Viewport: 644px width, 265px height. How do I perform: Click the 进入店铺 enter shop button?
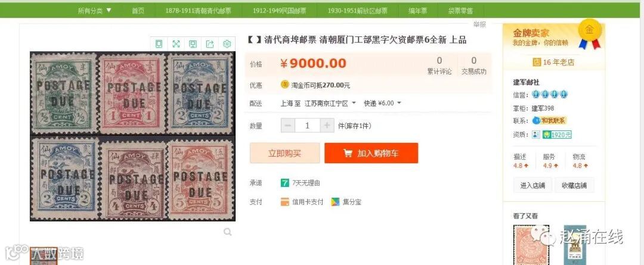click(532, 185)
